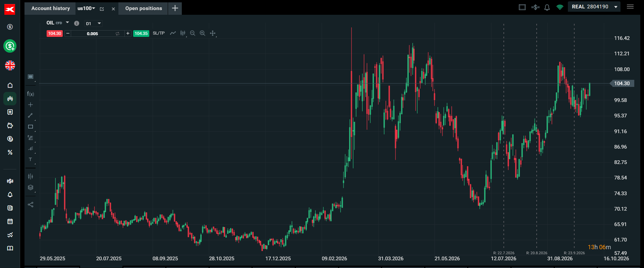644x268 pixels.
Task: Open the candlestick chart type selector
Action: 183,33
